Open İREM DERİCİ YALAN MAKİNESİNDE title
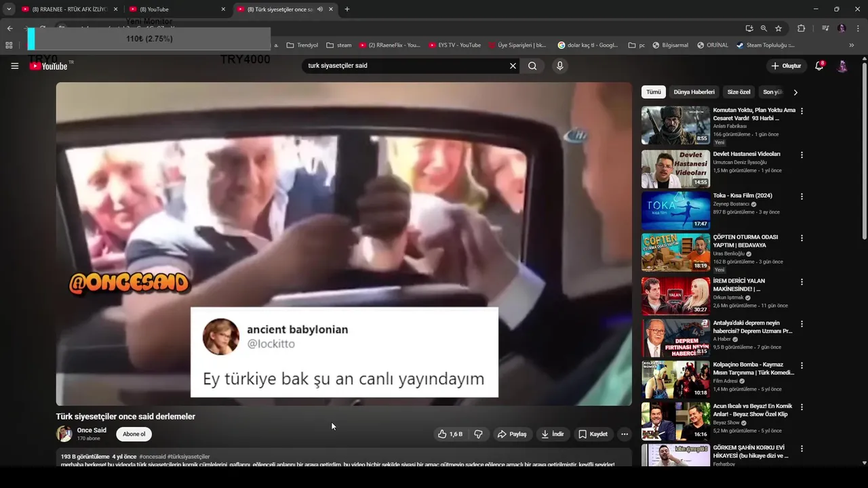This screenshot has width=868, height=488. (x=739, y=285)
